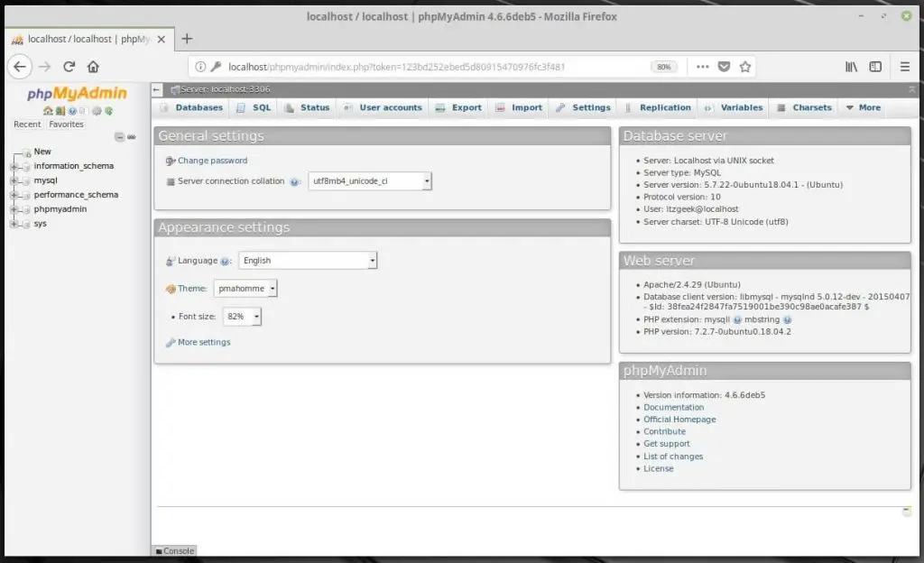Open page actions three-dot menu

coord(702,67)
